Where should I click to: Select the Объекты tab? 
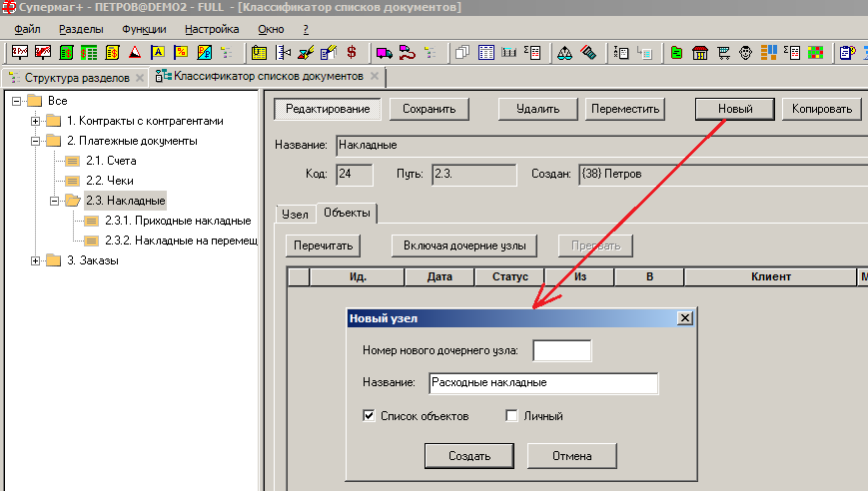pos(347,213)
